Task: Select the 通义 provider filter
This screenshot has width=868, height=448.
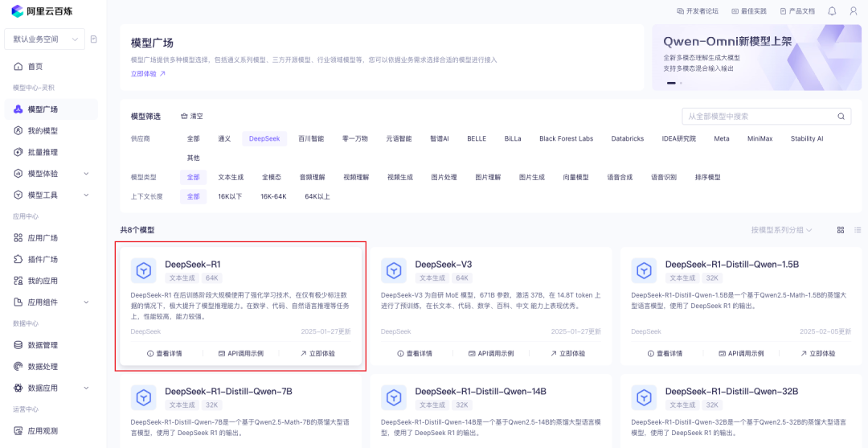Action: click(x=224, y=138)
